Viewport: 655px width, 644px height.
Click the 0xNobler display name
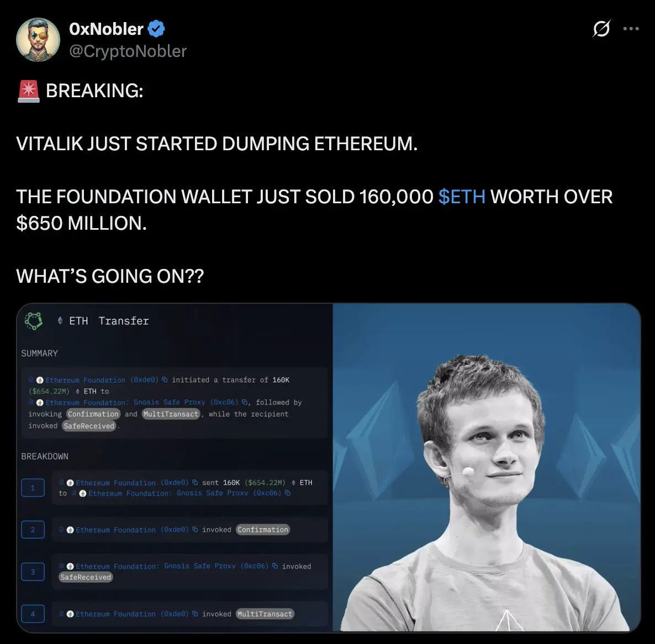106,29
